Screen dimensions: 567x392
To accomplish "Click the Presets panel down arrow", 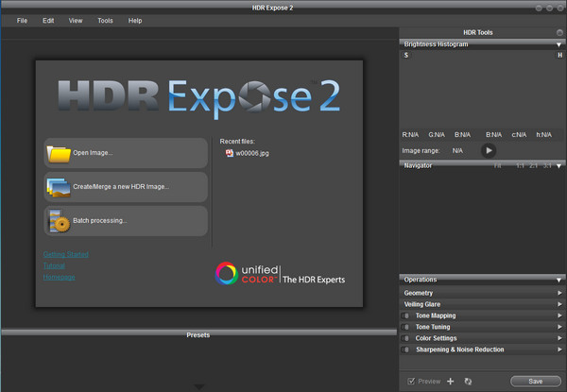I will pyautogui.click(x=198, y=385).
